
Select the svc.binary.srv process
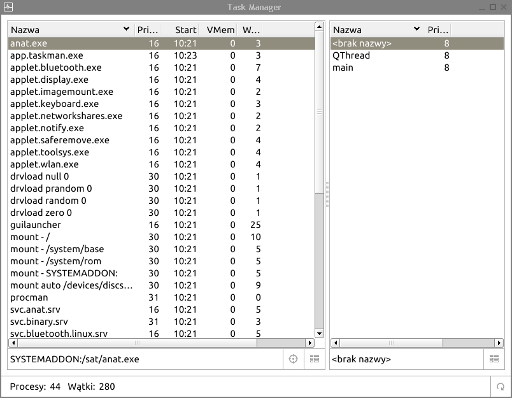(161, 321)
